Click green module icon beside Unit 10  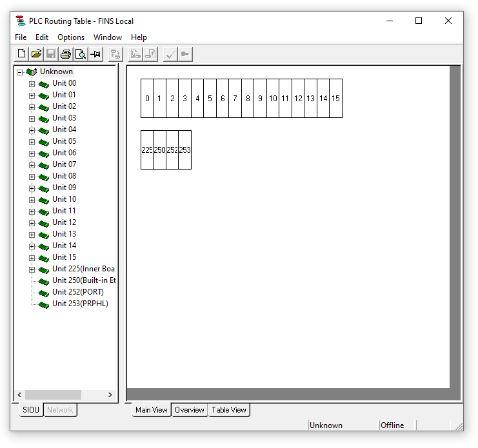44,200
